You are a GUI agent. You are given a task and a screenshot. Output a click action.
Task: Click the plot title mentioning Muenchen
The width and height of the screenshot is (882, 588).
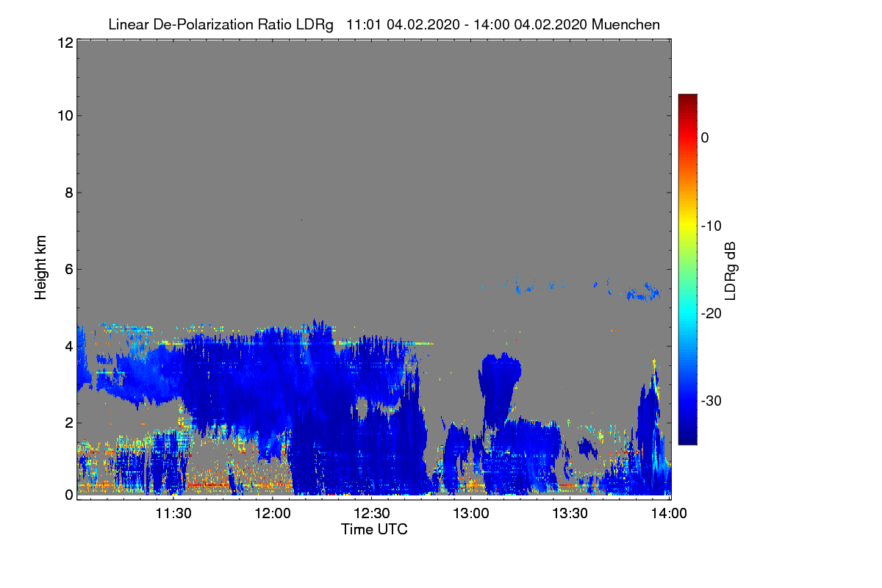(x=384, y=24)
